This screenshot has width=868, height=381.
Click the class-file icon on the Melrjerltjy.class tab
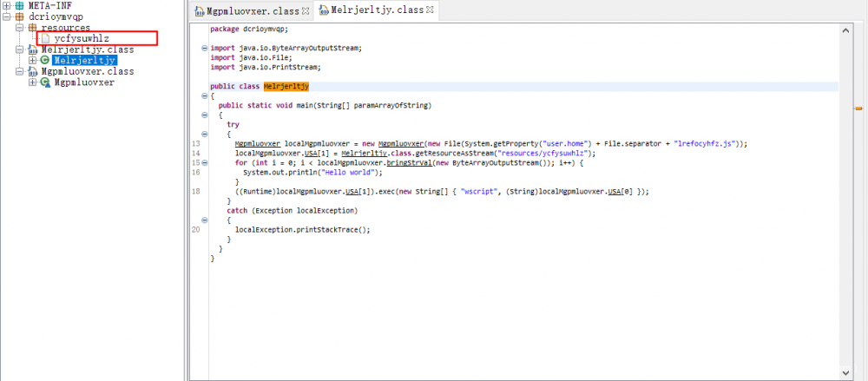coord(324,10)
